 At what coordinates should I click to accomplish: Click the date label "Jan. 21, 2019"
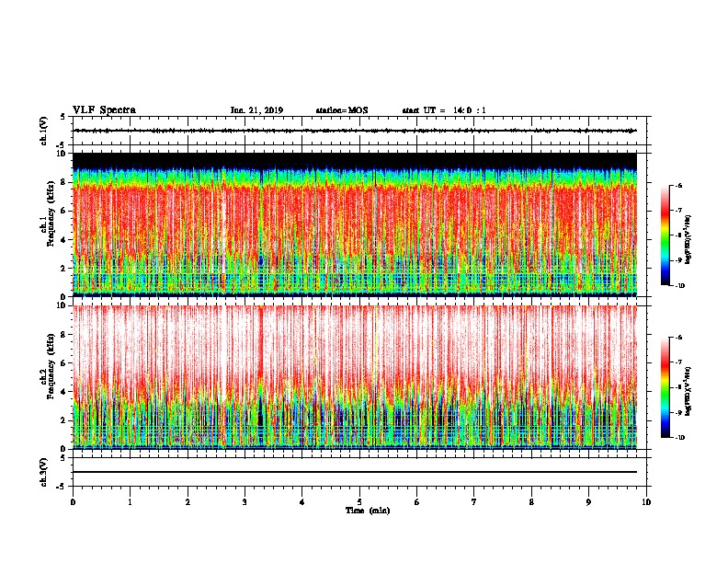pyautogui.click(x=256, y=110)
